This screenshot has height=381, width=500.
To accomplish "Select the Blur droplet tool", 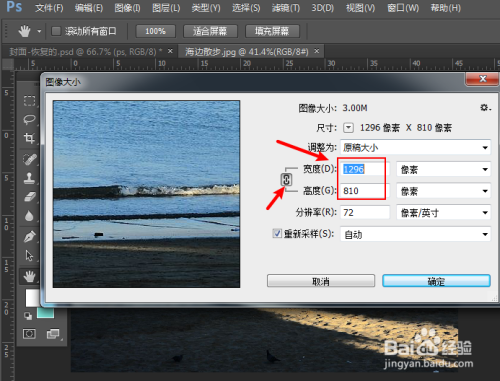I will tap(29, 216).
